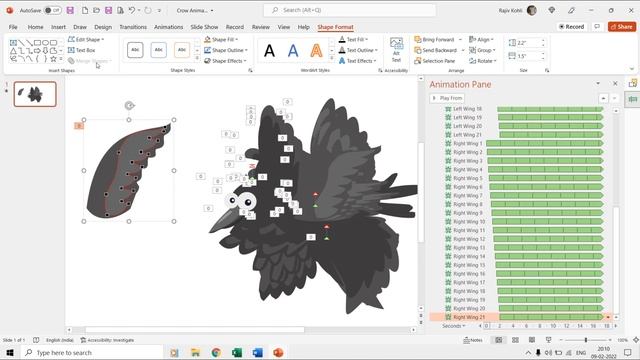This screenshot has height=360, width=640.
Task: Open Word from the taskbar
Action: tap(258, 352)
